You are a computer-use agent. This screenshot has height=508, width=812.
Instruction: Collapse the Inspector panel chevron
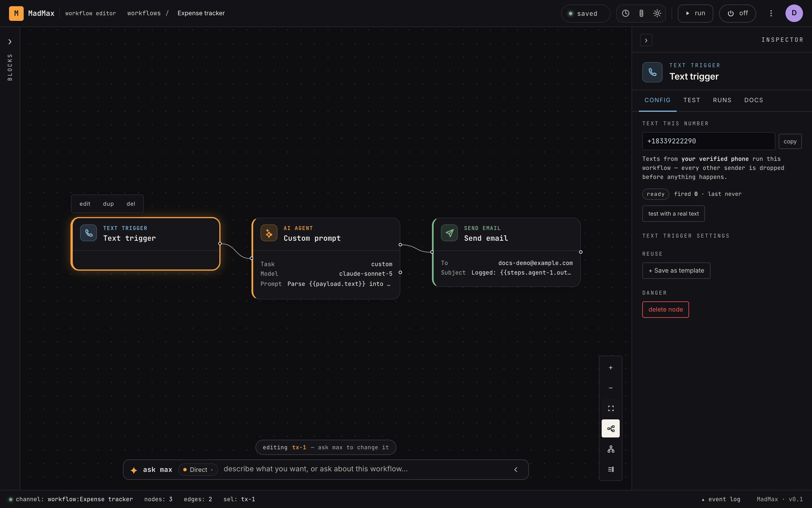coord(646,40)
